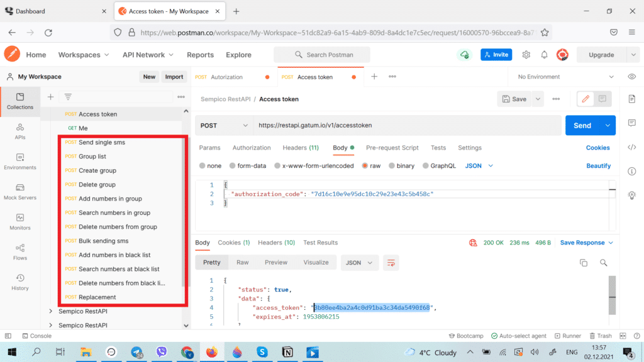This screenshot has height=362, width=644.
Task: Click the collections filter icon
Action: (x=68, y=97)
